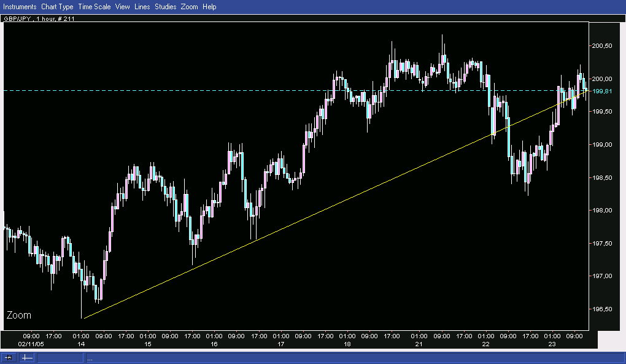Click the 198,00 price axis label

[x=601, y=211]
